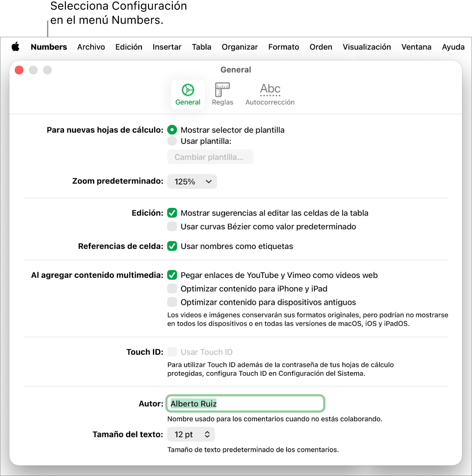Open the Visualización menu
The image size is (472, 476).
(366, 47)
